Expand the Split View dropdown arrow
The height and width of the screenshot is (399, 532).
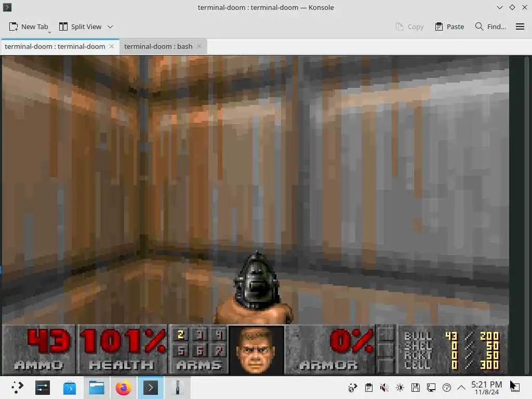(x=110, y=26)
